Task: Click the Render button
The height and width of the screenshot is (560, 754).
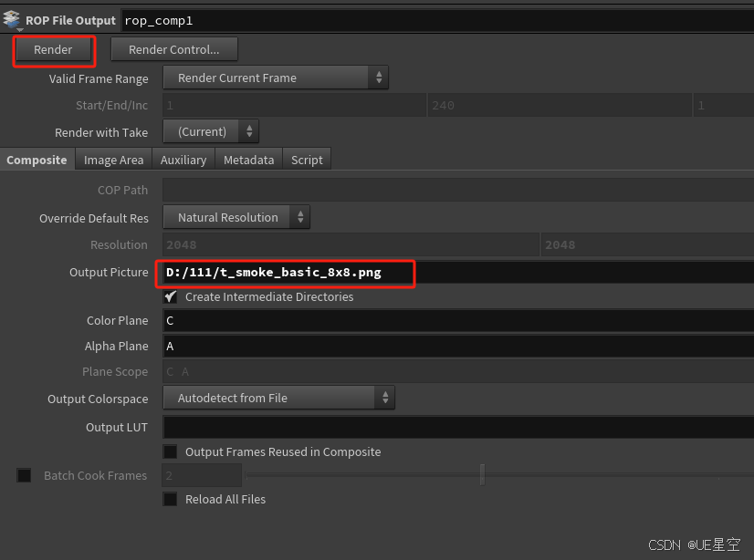Action: [x=53, y=49]
